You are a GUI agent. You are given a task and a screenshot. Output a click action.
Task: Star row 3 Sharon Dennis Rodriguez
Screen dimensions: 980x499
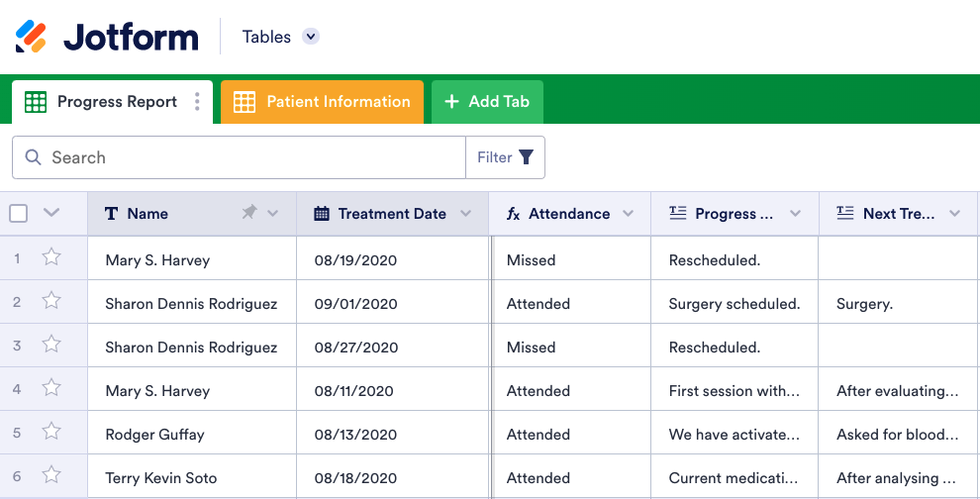point(51,346)
